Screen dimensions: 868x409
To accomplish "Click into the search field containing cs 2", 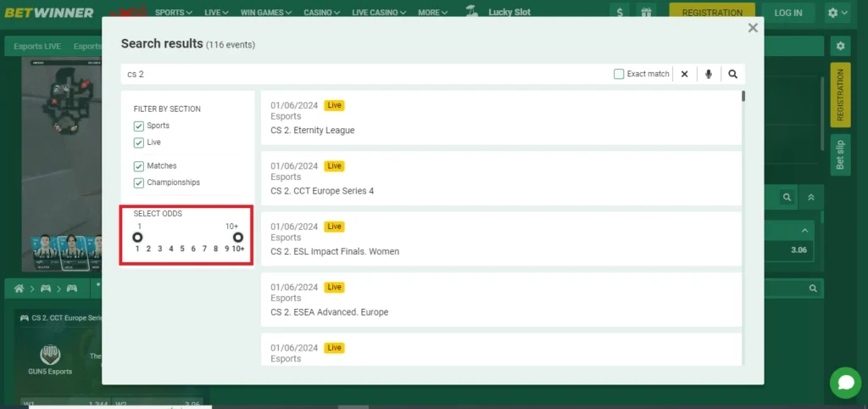I will tap(365, 74).
